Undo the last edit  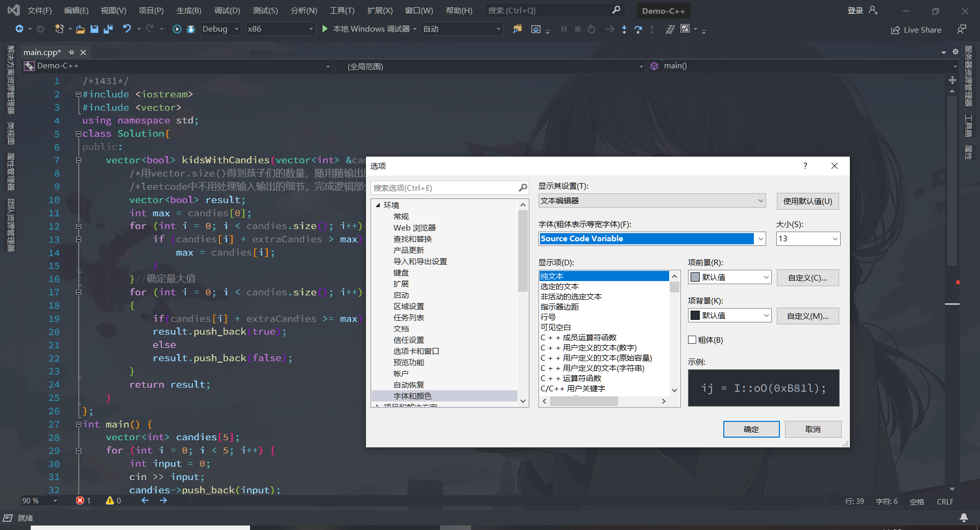click(x=127, y=29)
